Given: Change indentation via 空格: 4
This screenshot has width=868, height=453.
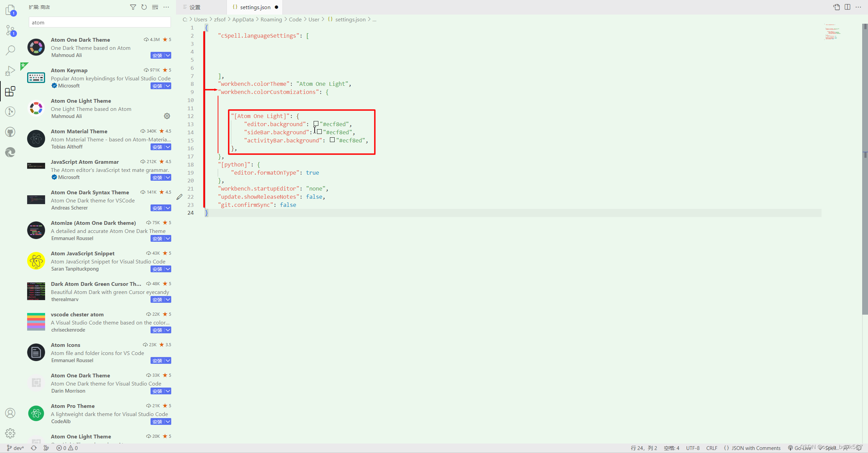Looking at the screenshot, I should [671, 448].
